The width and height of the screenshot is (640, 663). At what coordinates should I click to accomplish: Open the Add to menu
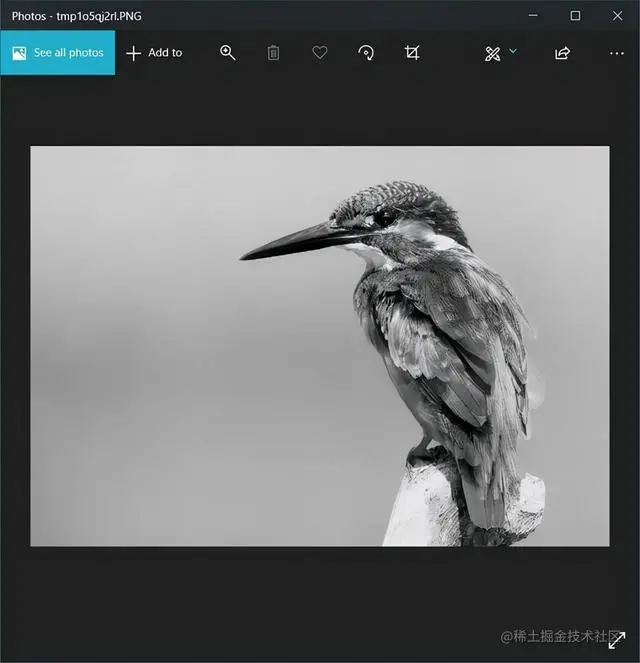click(154, 53)
